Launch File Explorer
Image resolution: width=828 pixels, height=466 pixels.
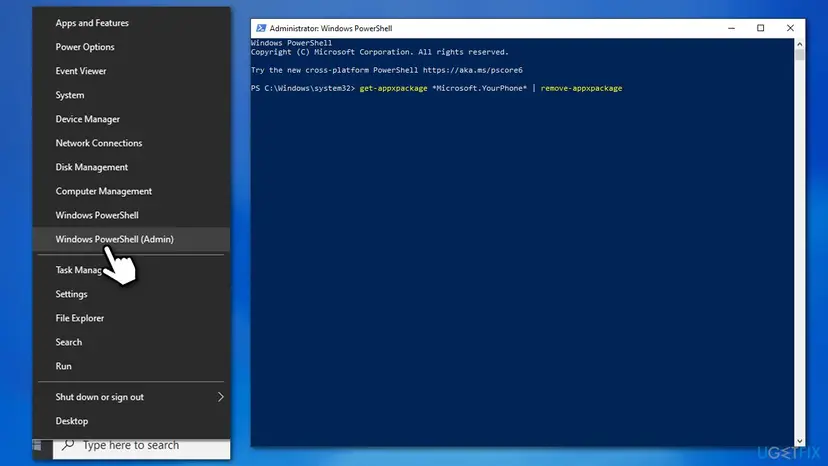(x=131, y=318)
